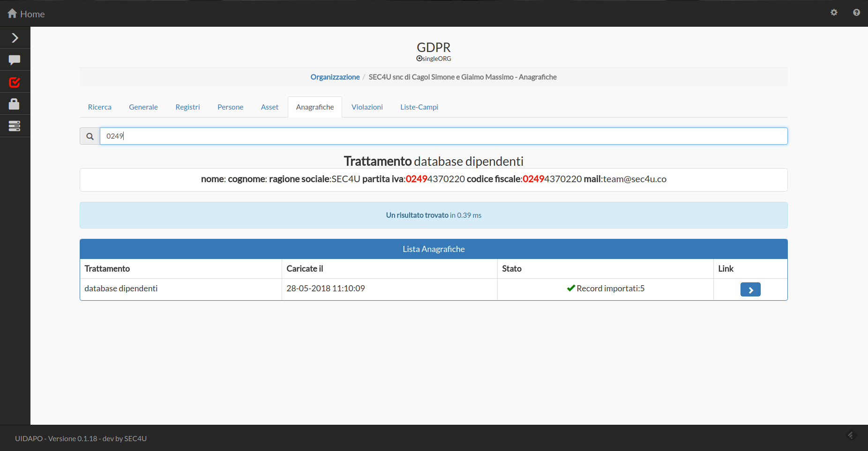
Task: Click the green checkmark in Stato column
Action: tap(571, 288)
